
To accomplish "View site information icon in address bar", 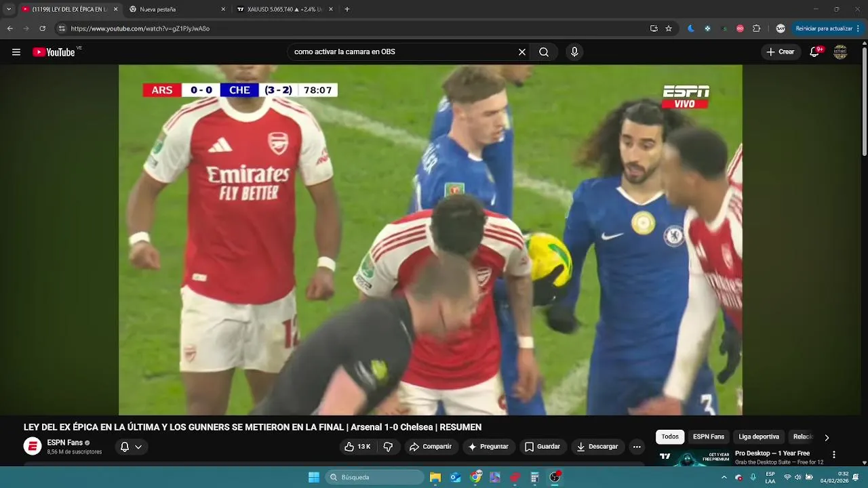I will coord(62,28).
